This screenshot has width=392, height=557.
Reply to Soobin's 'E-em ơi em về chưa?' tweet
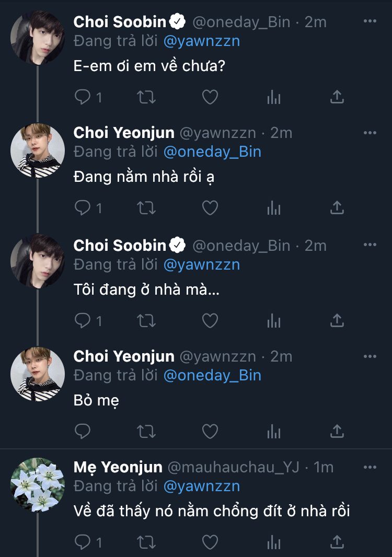[x=83, y=97]
